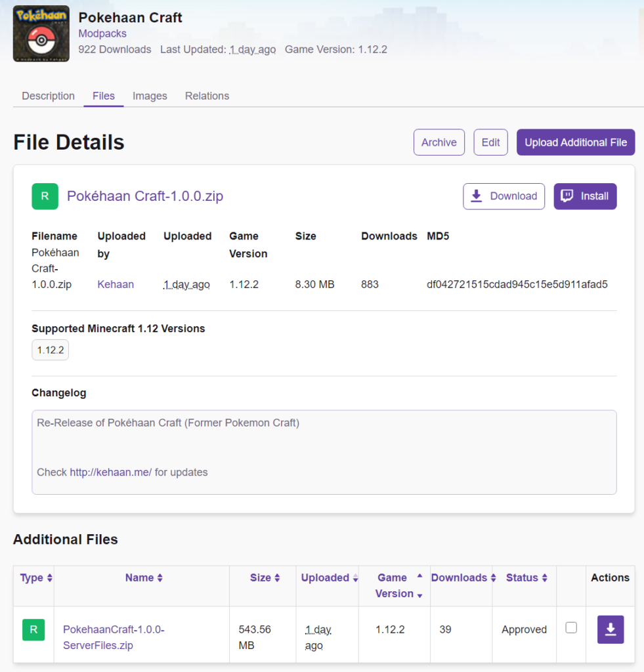
Task: Click the Download button for the main file
Action: (504, 196)
